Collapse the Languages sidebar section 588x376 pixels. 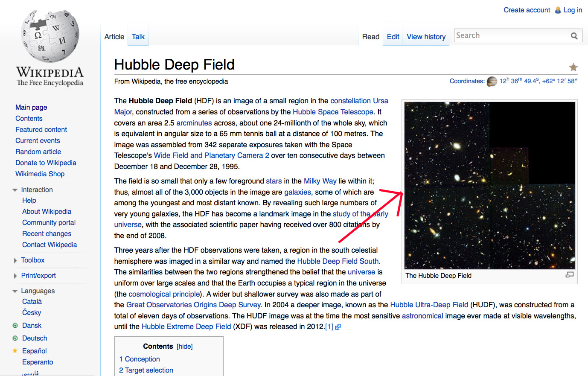15,291
